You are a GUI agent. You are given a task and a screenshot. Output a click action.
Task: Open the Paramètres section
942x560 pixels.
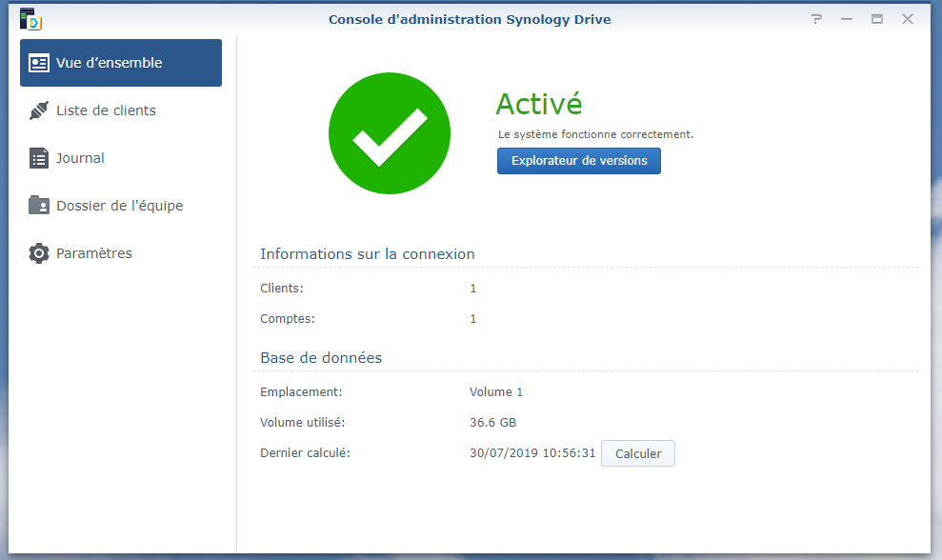[x=121, y=253]
